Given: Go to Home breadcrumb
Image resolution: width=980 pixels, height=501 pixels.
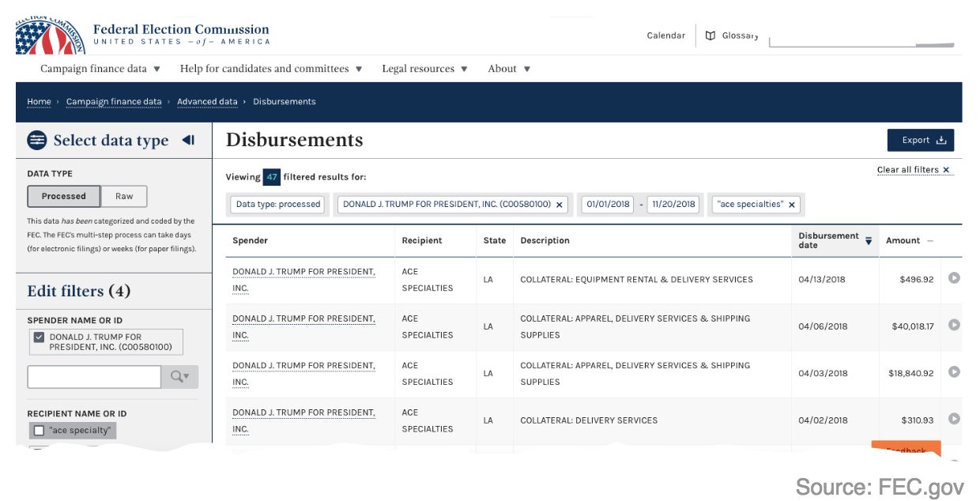Looking at the screenshot, I should click(x=39, y=102).
